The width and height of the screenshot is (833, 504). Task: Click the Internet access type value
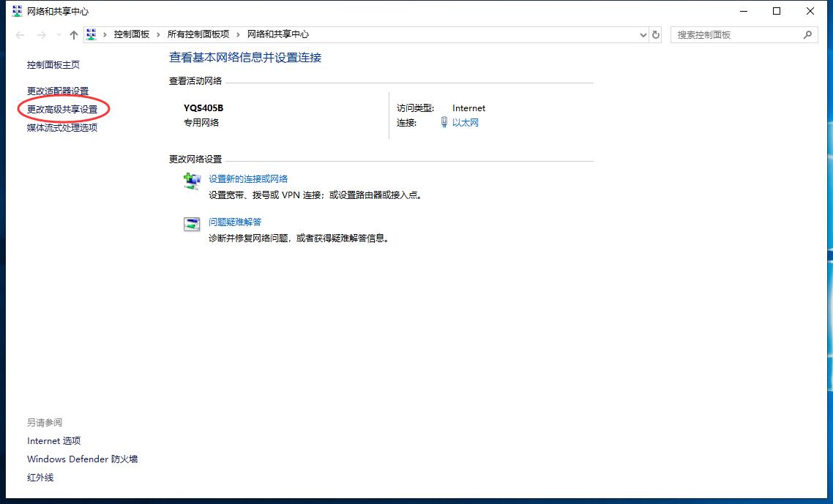[468, 108]
